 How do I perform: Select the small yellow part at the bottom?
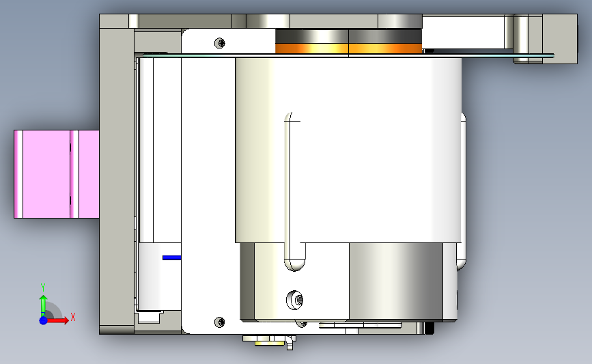coord(269,344)
